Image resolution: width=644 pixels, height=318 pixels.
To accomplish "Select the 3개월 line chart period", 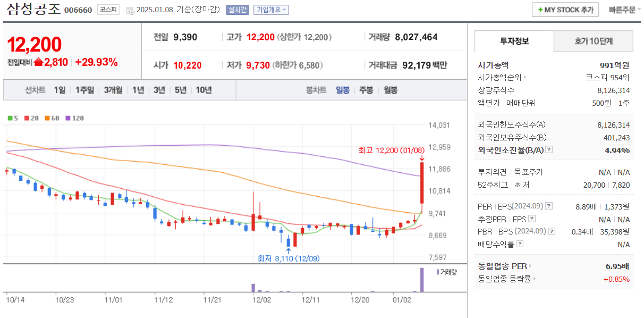I will pos(114,90).
